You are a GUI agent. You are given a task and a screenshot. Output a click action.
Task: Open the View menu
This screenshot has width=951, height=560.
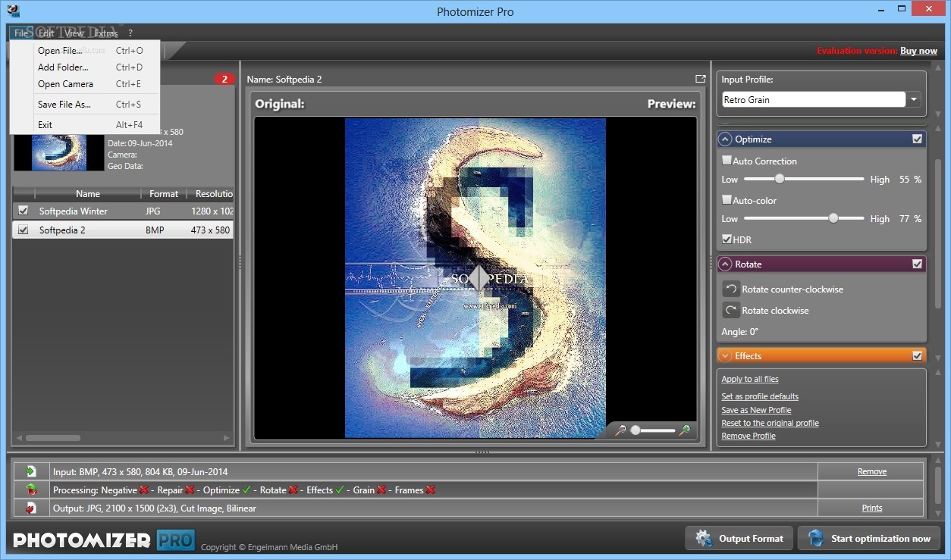[x=74, y=33]
